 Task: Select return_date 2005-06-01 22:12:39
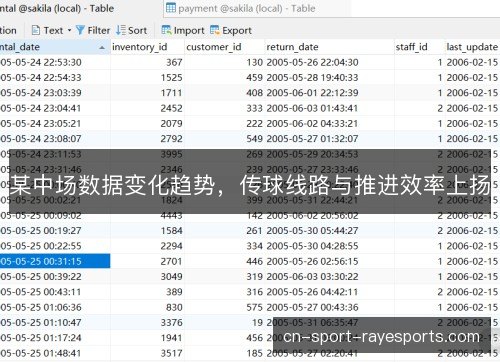point(329,93)
